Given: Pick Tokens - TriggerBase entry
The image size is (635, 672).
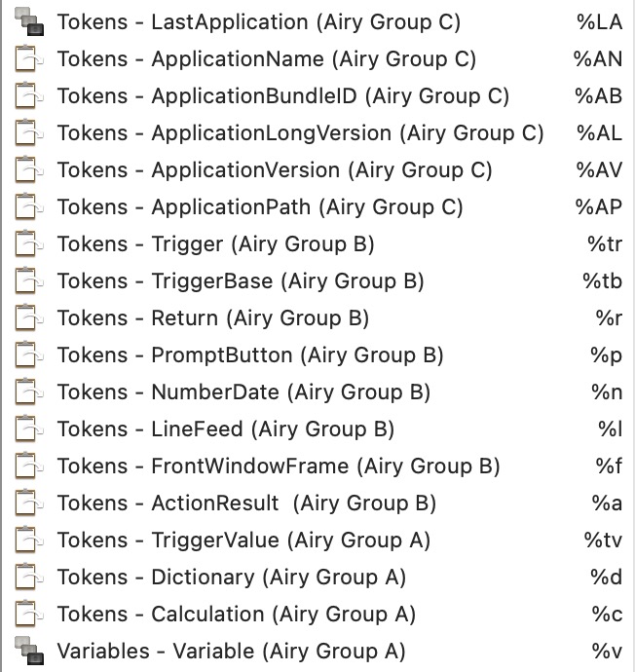Looking at the screenshot, I should pos(240,281).
